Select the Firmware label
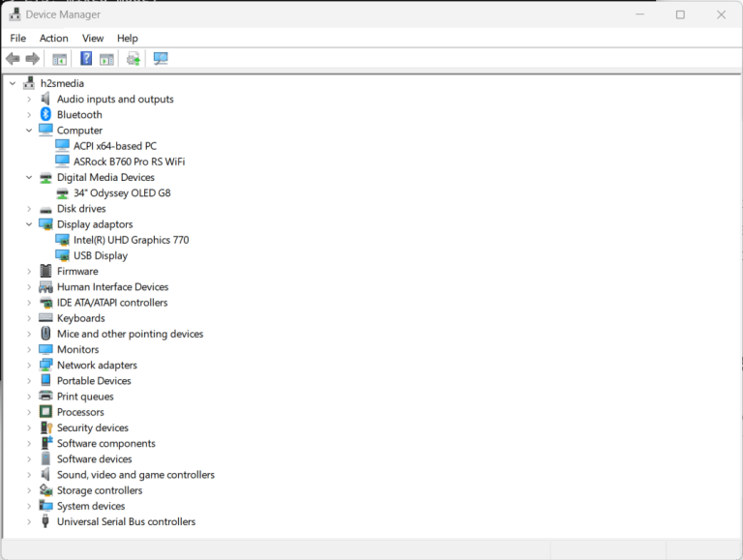The image size is (743, 560). point(77,271)
